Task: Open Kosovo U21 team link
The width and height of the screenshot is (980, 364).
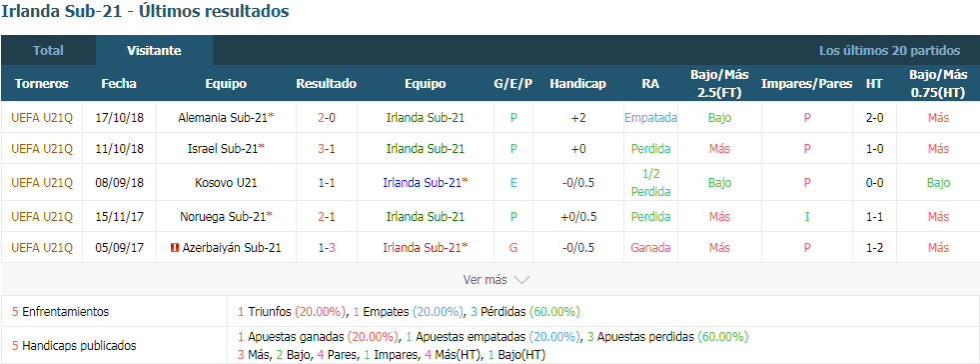Action: click(x=226, y=183)
